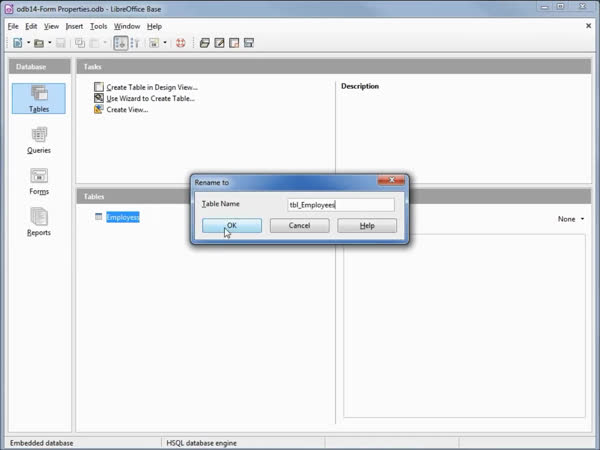Click the Embedded database status text
This screenshot has width=600, height=450.
pyautogui.click(x=41, y=443)
